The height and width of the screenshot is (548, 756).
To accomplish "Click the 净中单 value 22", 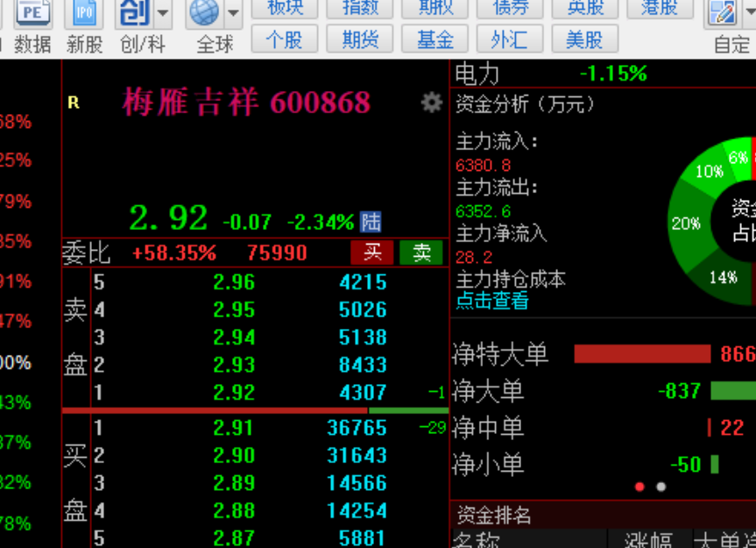I will (x=731, y=427).
